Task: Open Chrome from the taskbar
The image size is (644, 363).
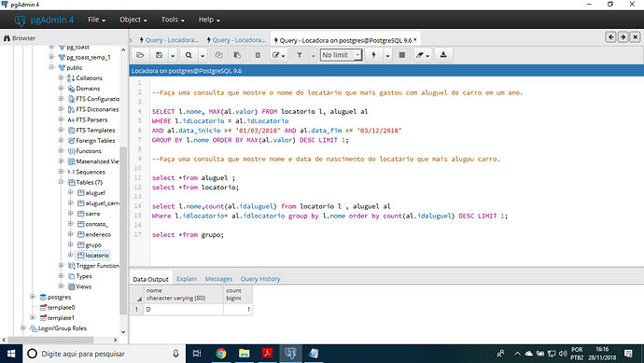Action: (x=221, y=354)
